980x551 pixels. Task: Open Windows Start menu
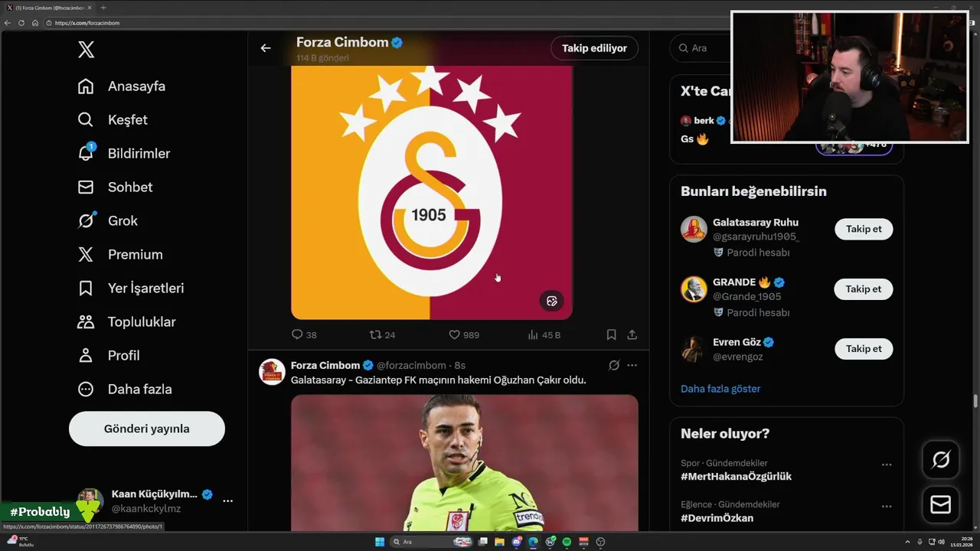380,542
